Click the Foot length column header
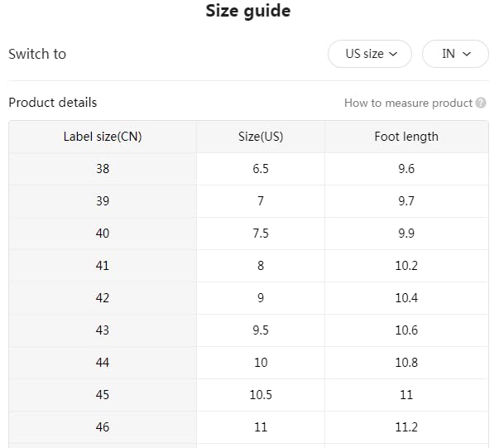The width and height of the screenshot is (499, 448). click(406, 137)
